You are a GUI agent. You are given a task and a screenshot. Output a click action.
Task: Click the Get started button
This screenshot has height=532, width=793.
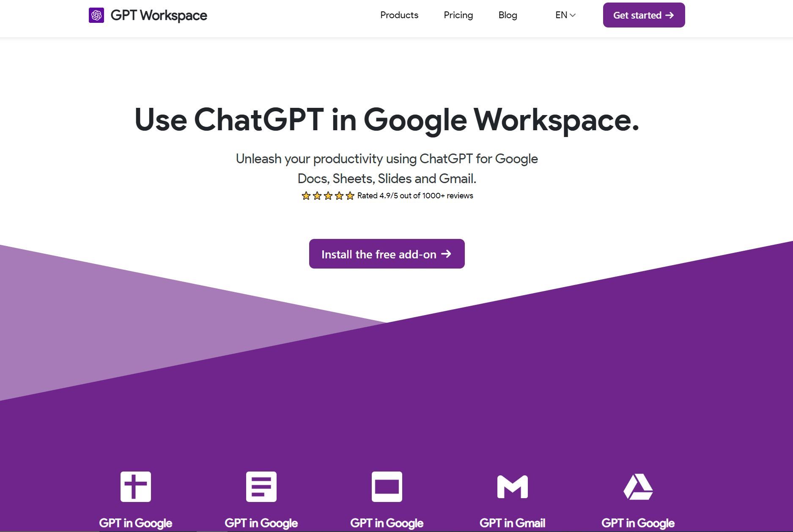point(644,15)
